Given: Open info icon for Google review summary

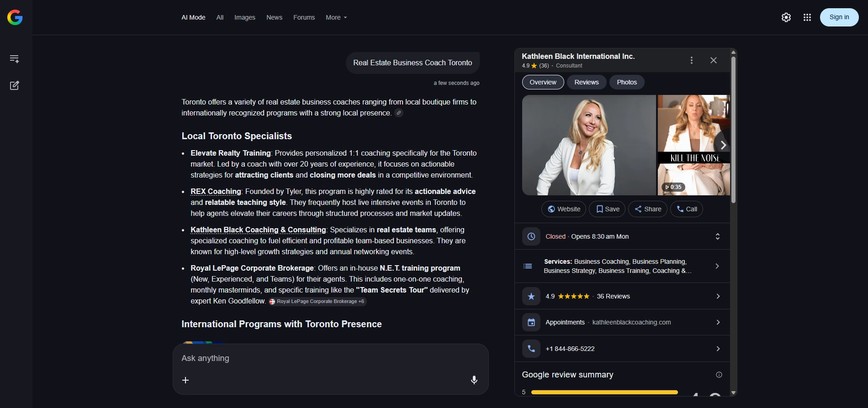Looking at the screenshot, I should coord(719,375).
